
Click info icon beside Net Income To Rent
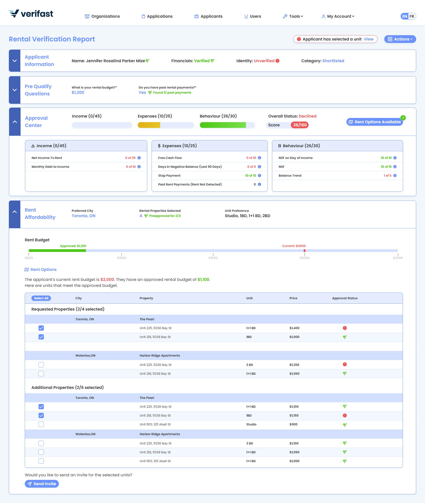[x=139, y=158]
